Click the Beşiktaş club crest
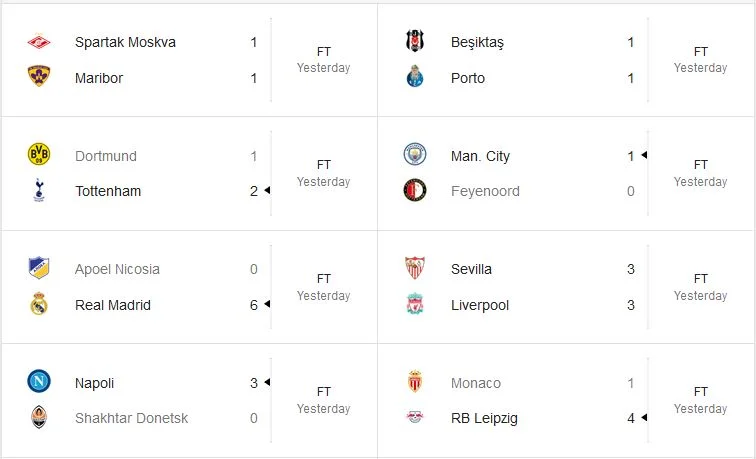 click(415, 42)
